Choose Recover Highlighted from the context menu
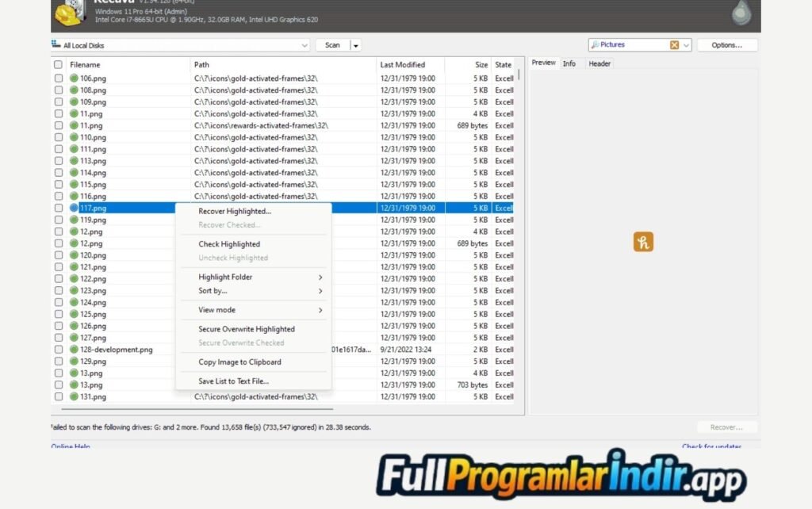 point(235,212)
